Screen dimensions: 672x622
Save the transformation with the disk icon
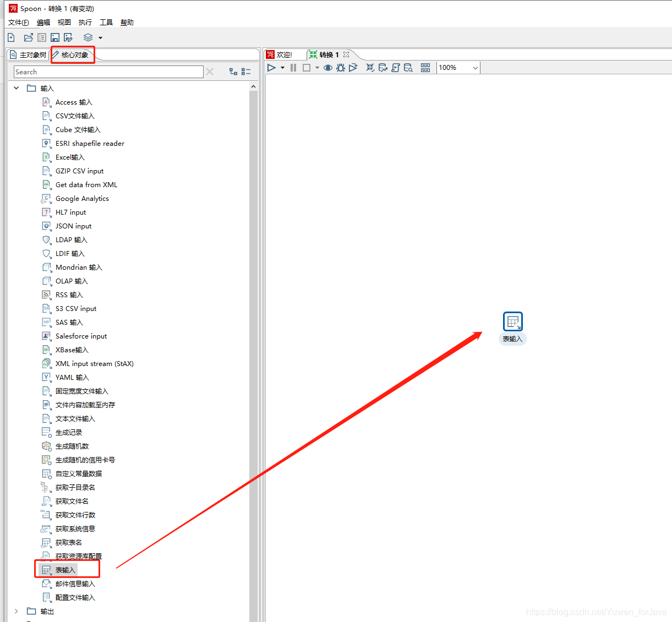55,37
